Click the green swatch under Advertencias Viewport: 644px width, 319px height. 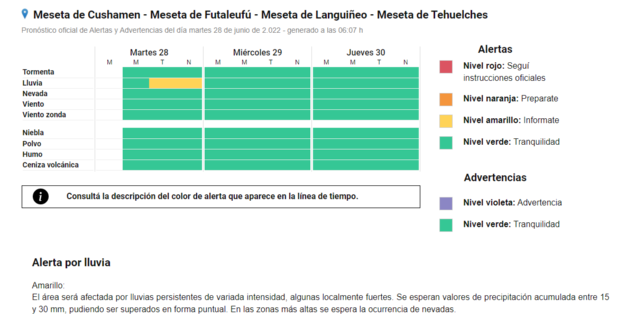tap(446, 225)
